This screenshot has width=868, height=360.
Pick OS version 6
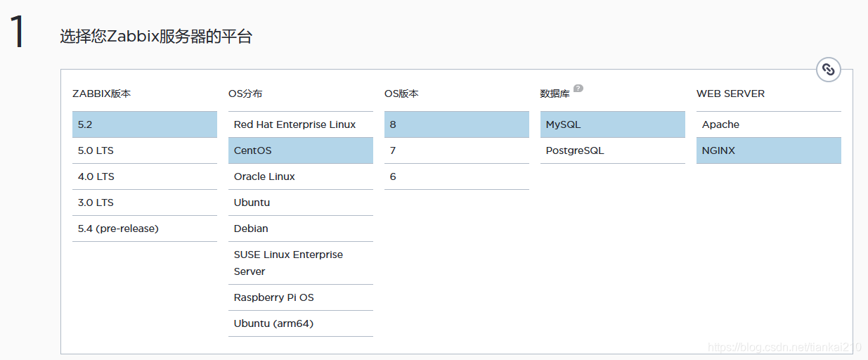pos(457,176)
